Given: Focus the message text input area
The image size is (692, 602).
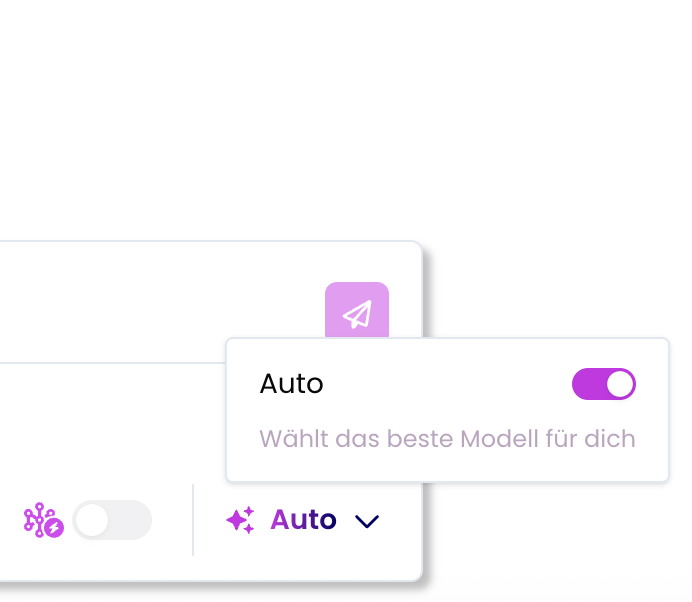Looking at the screenshot, I should pos(159,302).
